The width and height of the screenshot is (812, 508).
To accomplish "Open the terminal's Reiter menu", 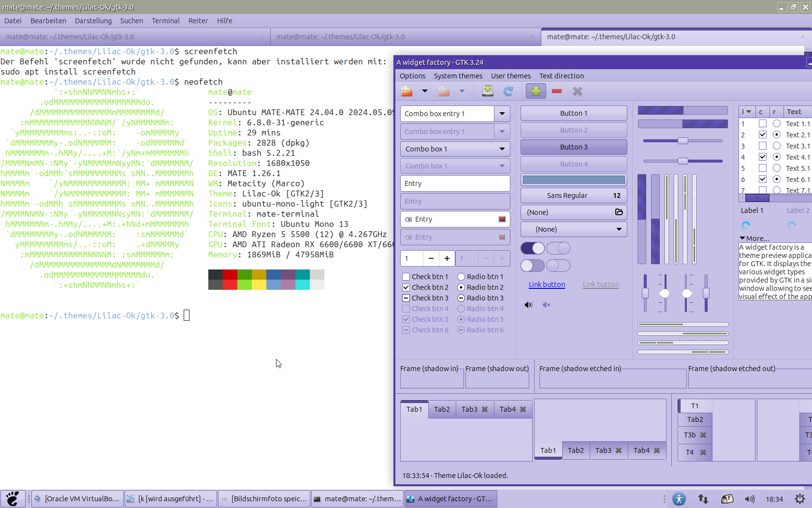I will (x=198, y=21).
